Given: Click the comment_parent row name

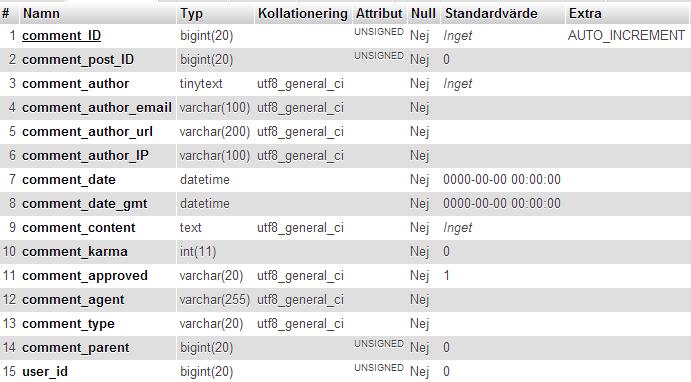Looking at the screenshot, I should point(76,348).
